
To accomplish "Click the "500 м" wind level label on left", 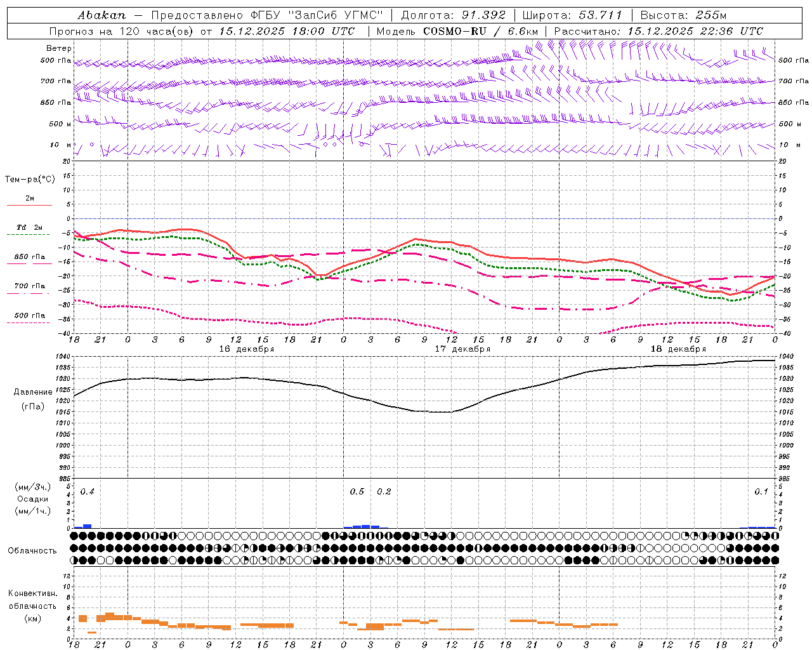I will (60, 124).
